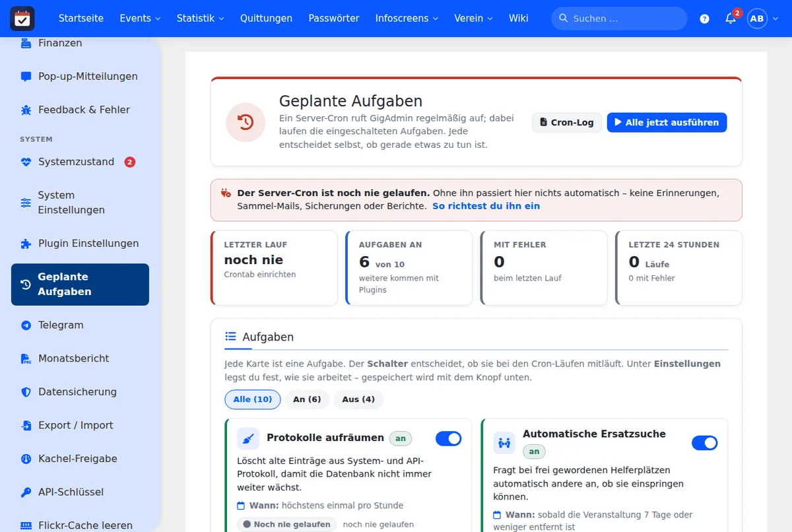
Task: Turn off the Automatische Ersatzsuche switch
Action: tap(705, 443)
